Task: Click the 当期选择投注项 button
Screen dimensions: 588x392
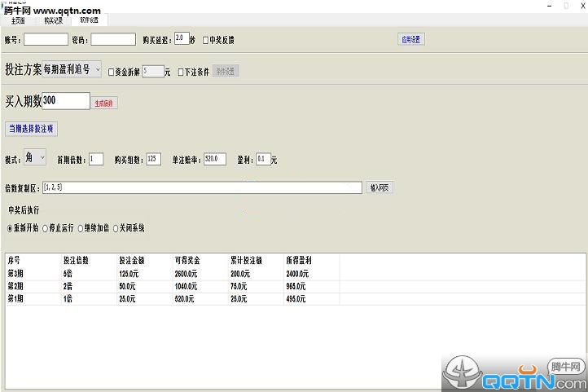Action: tap(33, 129)
